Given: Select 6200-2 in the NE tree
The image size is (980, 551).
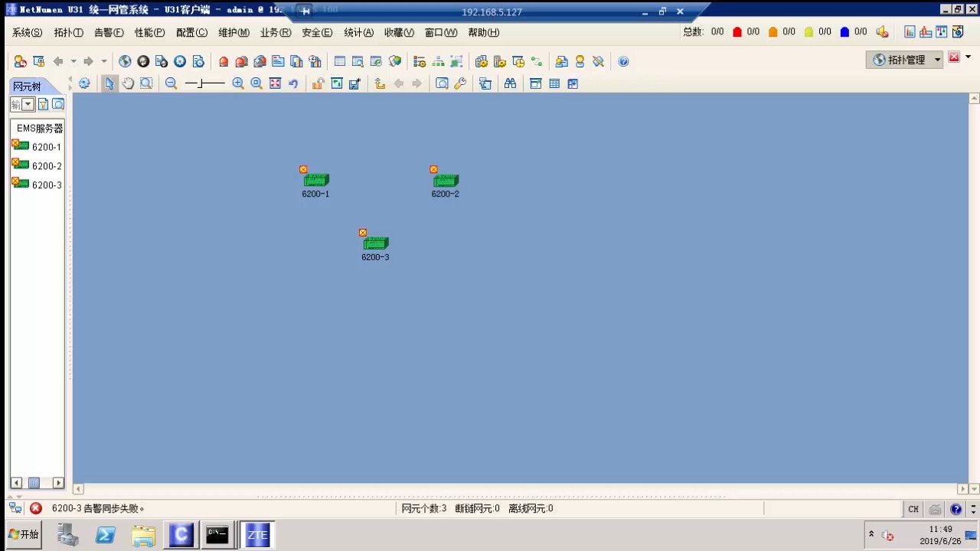Looking at the screenshot, I should (x=46, y=166).
